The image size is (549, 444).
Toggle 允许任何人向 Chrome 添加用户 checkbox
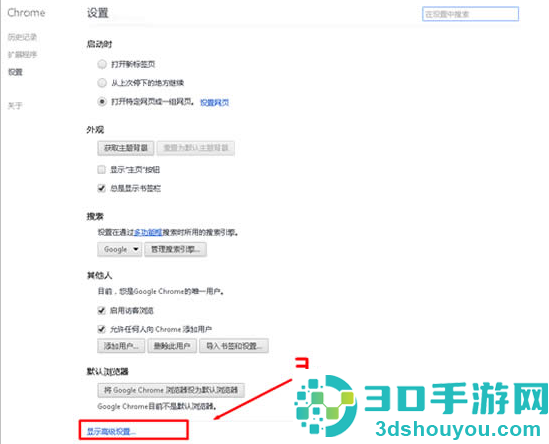[x=101, y=329]
